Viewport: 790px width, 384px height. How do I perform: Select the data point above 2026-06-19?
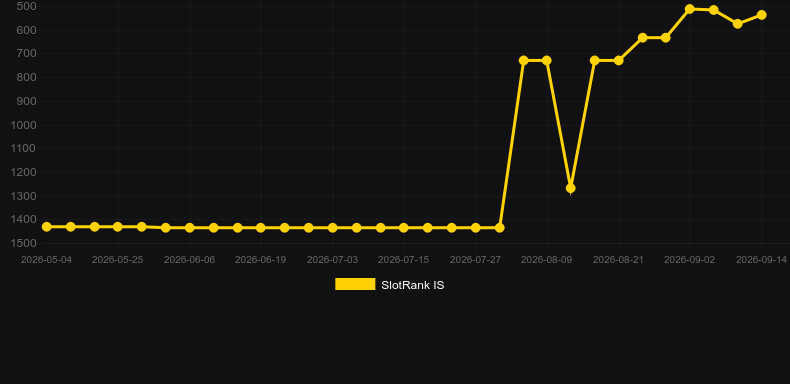click(x=260, y=228)
